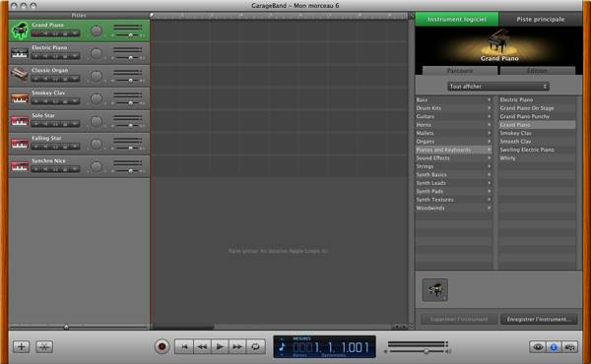Add a new track with the plus button

pos(22,346)
